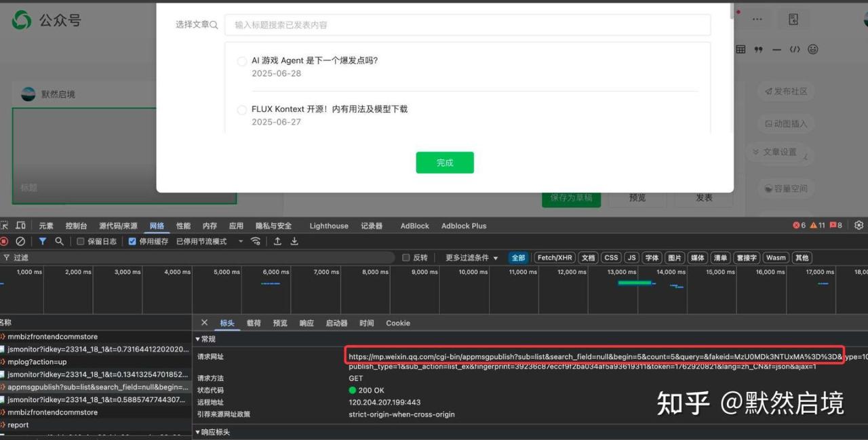Toggle the 反转 checkbox
Viewport: 868px width, 440px height.
tap(406, 258)
